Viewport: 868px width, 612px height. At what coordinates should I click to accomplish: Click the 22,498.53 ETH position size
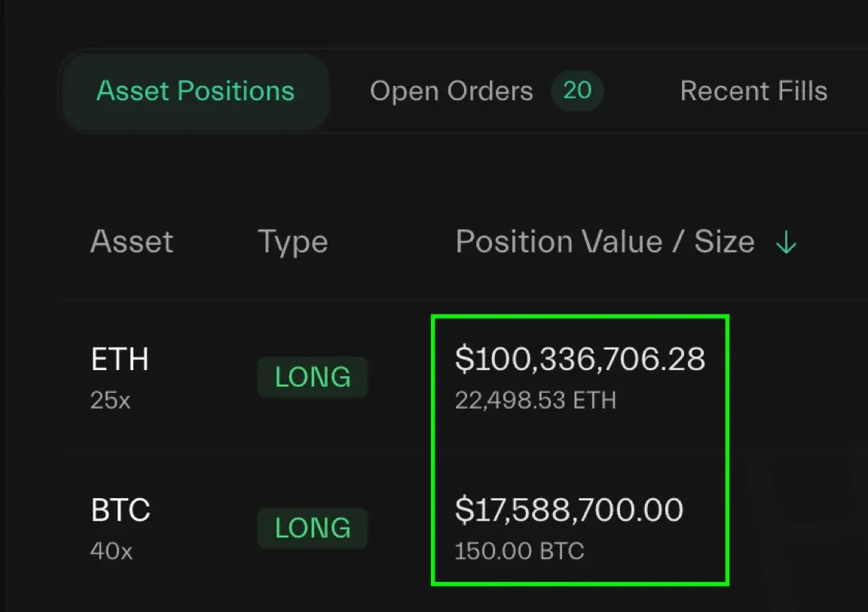click(535, 400)
